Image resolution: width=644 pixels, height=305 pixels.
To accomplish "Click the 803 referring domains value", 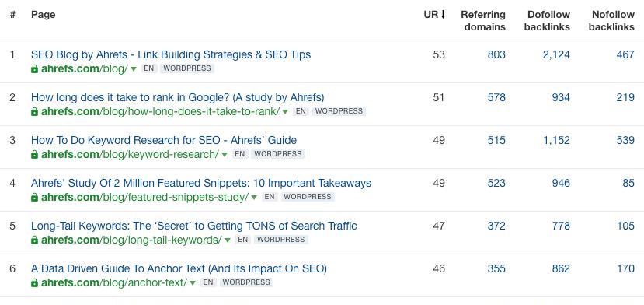I will [x=496, y=54].
